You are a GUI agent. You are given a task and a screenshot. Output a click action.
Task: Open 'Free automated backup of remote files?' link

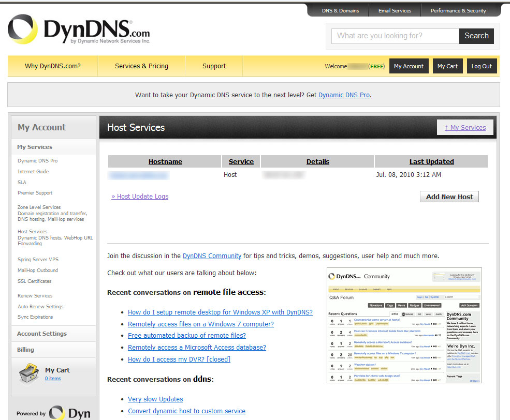tap(187, 336)
